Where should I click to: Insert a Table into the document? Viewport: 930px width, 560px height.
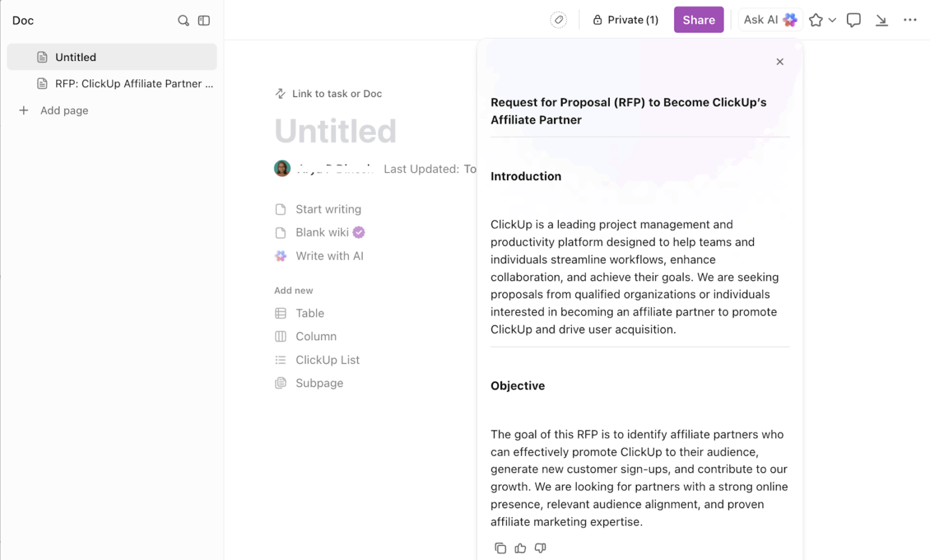point(310,313)
